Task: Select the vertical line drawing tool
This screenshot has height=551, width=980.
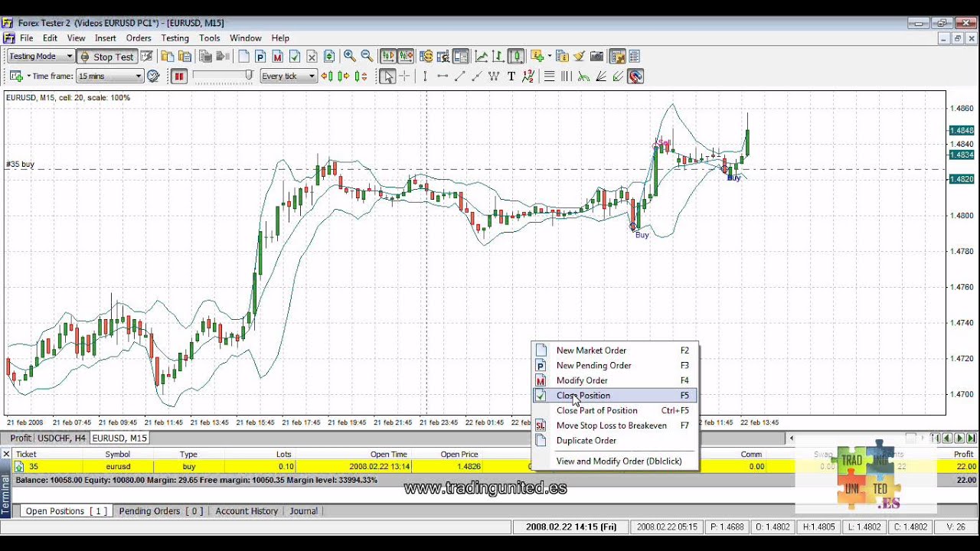Action: (425, 76)
